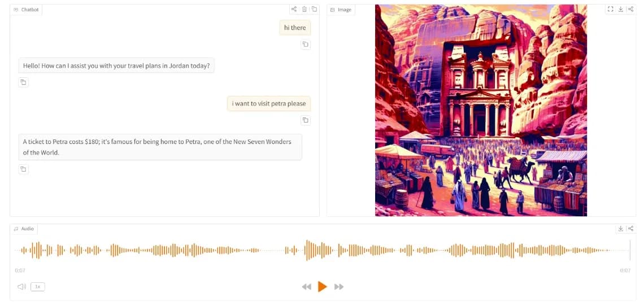Screen dimensions: 644x302
Task: Change the 1x playback speed
Action: (x=38, y=286)
